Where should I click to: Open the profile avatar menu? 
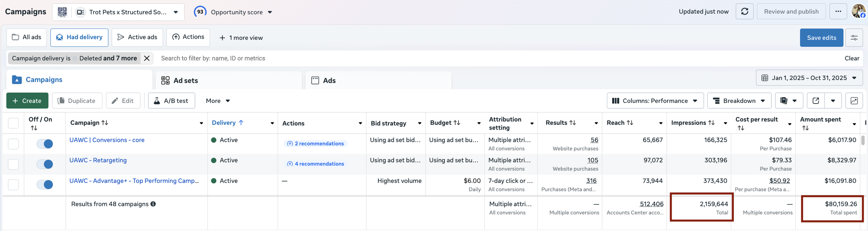[x=859, y=11]
